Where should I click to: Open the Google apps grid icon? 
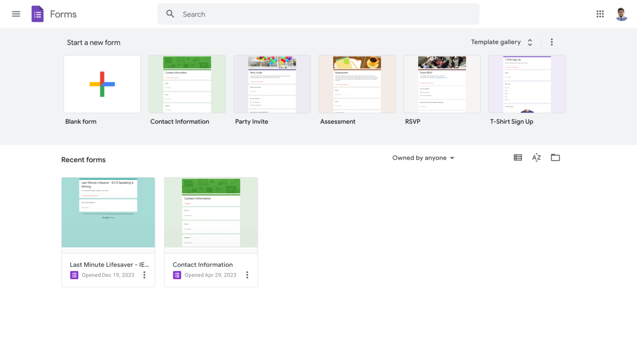click(x=600, y=14)
